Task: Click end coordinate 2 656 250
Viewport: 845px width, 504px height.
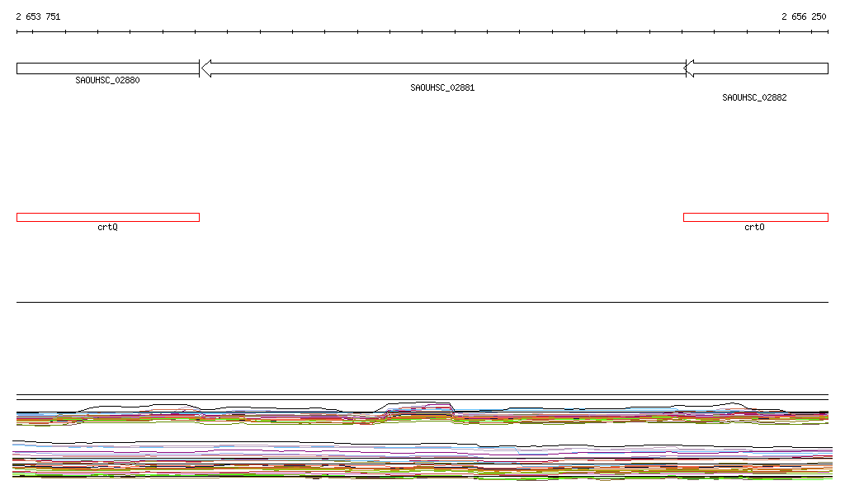Action: point(804,16)
